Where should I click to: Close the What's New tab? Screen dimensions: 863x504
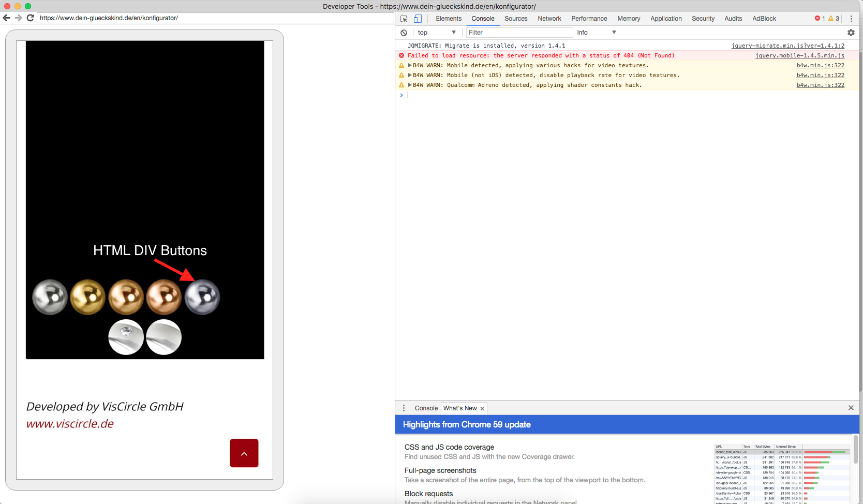[x=482, y=409]
